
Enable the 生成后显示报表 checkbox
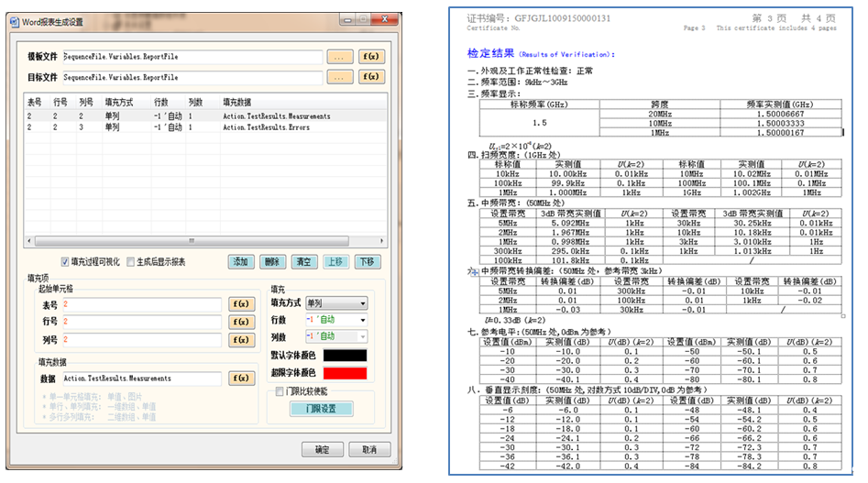click(131, 262)
